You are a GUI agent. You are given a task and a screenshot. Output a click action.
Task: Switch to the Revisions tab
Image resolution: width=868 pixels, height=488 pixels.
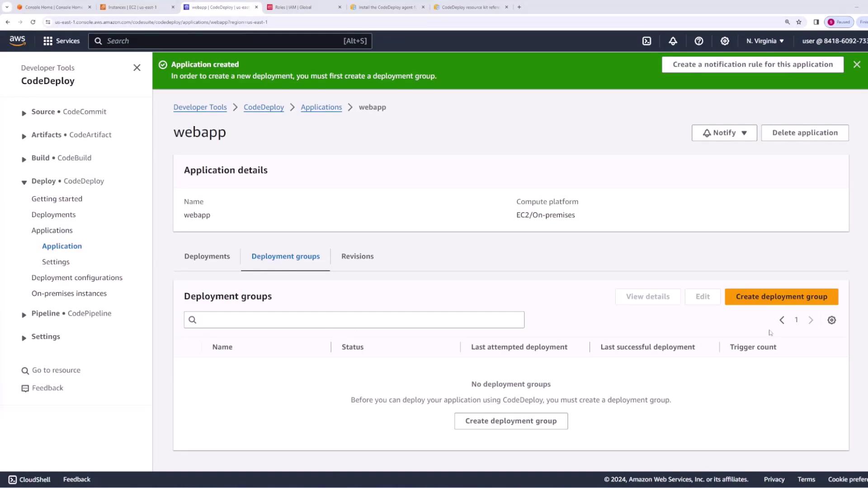[x=357, y=256]
